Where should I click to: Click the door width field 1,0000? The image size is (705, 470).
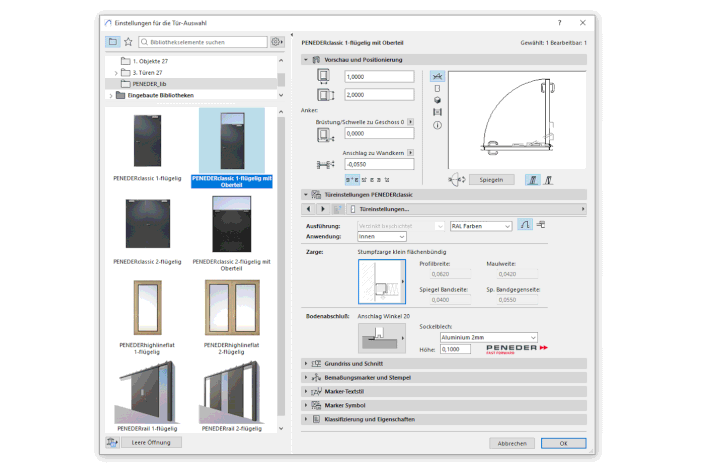(x=379, y=77)
